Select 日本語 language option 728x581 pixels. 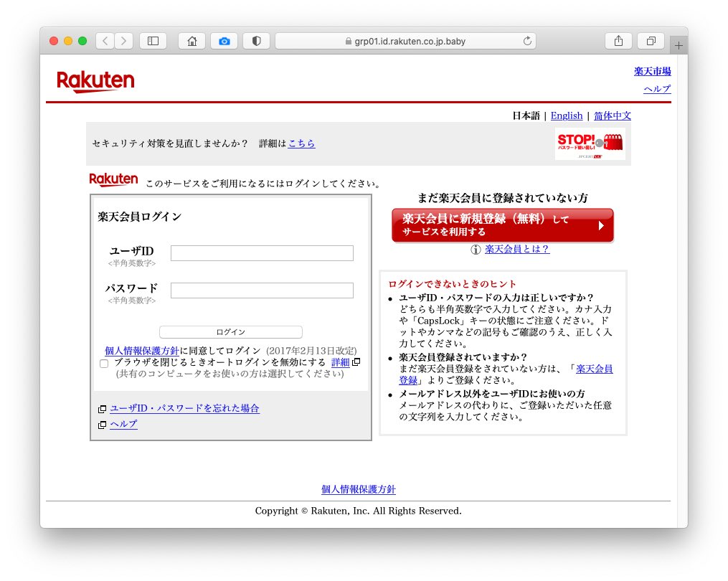pyautogui.click(x=526, y=115)
